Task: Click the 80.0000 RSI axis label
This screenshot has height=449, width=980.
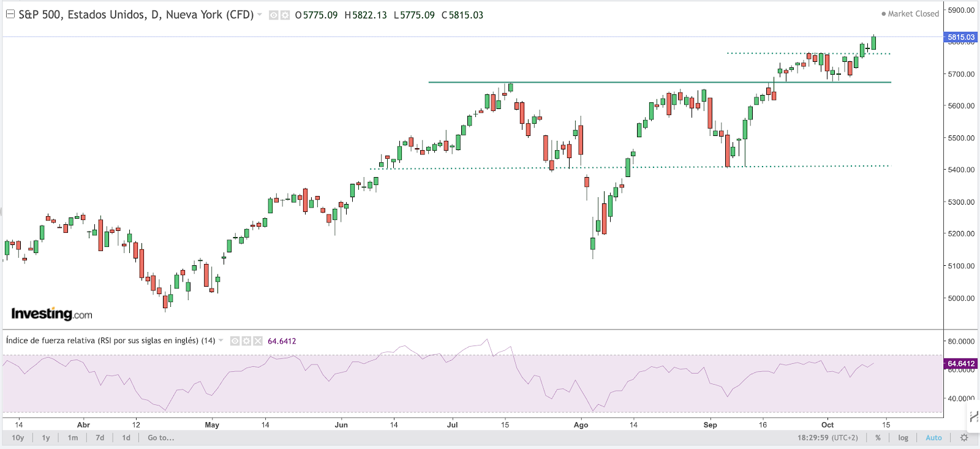Action: pos(961,341)
